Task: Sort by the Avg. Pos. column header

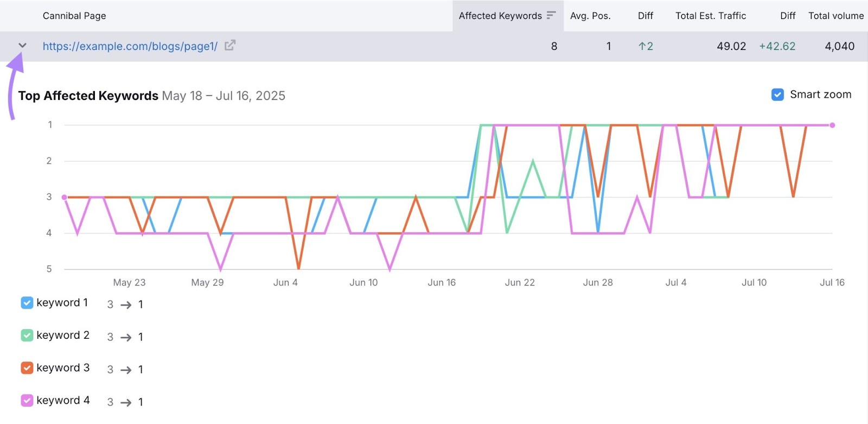Action: pos(590,16)
